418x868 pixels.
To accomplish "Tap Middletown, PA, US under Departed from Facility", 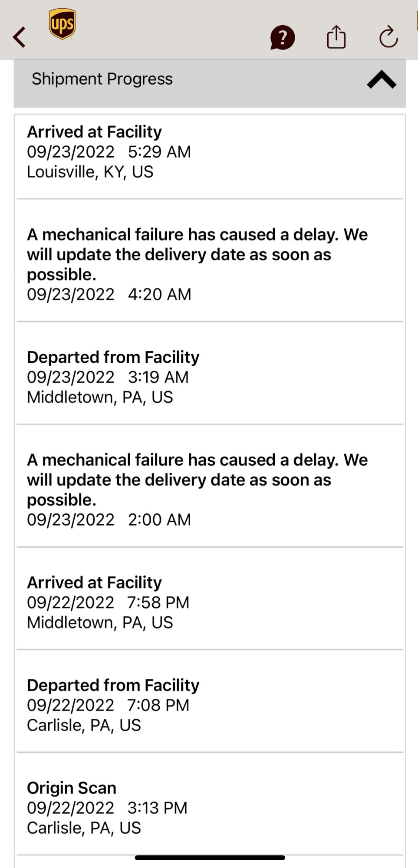I will click(x=100, y=397).
